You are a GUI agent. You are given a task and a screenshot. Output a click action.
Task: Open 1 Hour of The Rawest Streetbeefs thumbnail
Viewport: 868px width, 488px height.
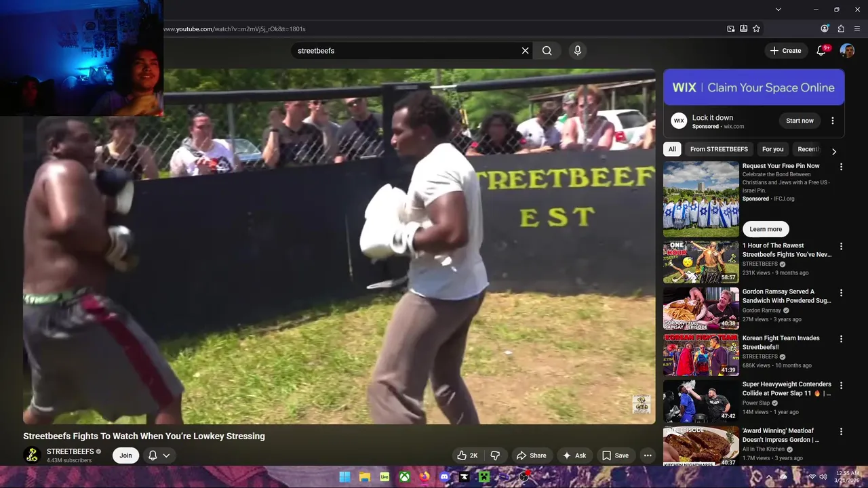pyautogui.click(x=701, y=262)
